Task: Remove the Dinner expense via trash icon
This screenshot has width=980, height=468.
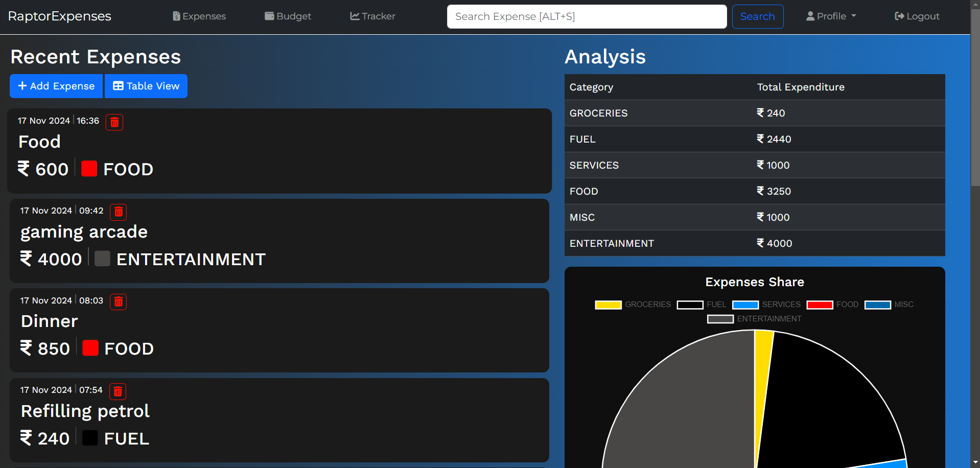Action: 119,301
